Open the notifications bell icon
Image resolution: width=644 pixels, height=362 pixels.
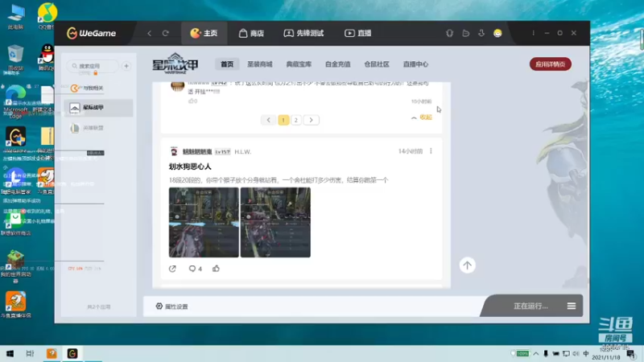click(449, 33)
